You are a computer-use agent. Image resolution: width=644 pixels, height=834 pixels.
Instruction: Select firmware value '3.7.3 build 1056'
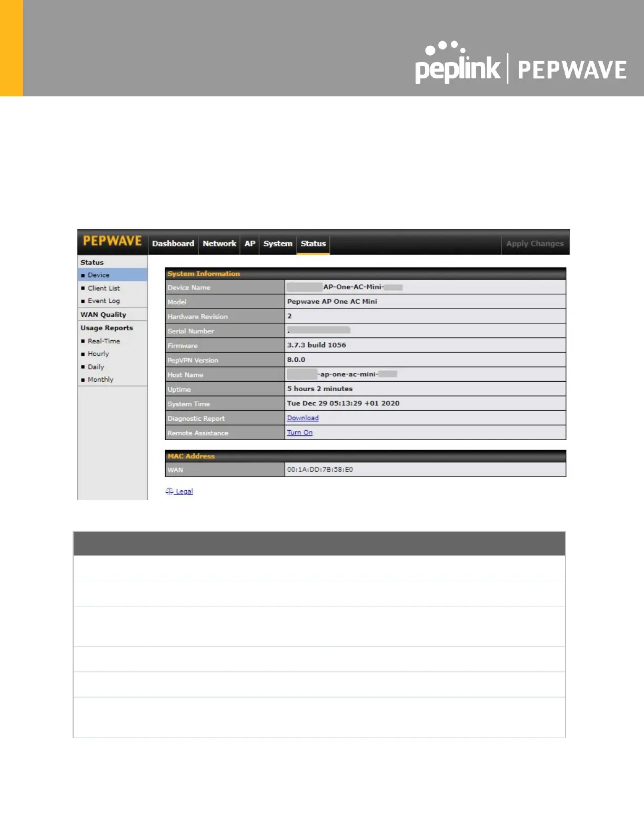[x=316, y=345]
